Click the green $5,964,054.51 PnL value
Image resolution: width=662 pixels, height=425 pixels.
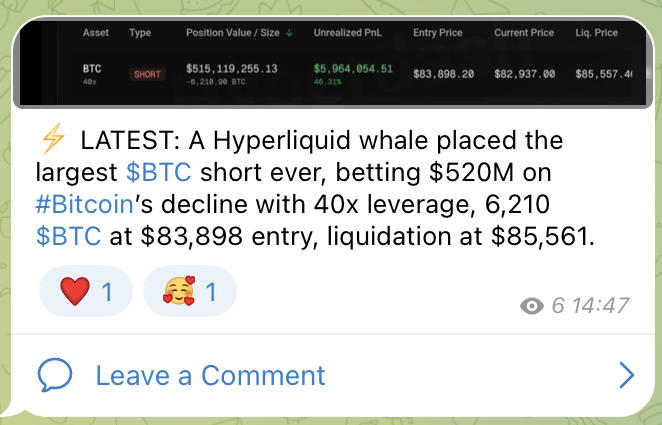352,69
